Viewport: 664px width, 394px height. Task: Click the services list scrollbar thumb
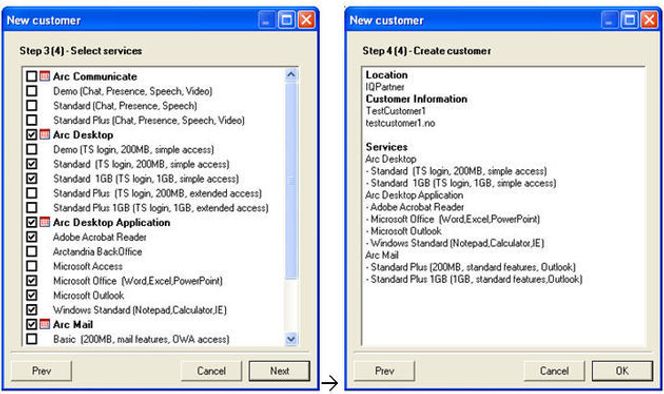point(291,180)
